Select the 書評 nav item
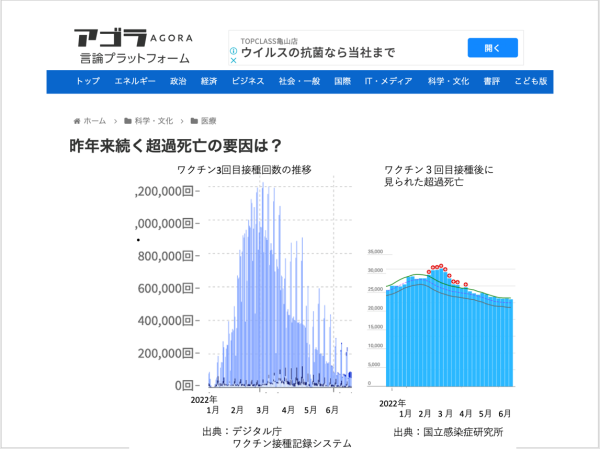Viewport: 600px width, 449px height. (492, 81)
